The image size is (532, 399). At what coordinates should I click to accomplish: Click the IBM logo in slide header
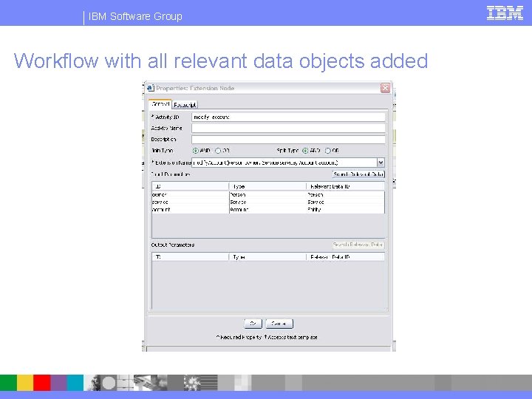pyautogui.click(x=505, y=13)
